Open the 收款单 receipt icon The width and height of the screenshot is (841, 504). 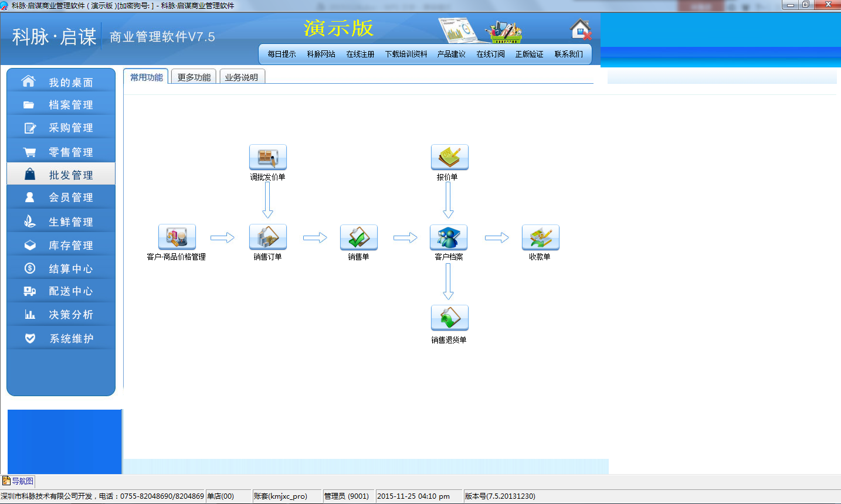pos(541,237)
